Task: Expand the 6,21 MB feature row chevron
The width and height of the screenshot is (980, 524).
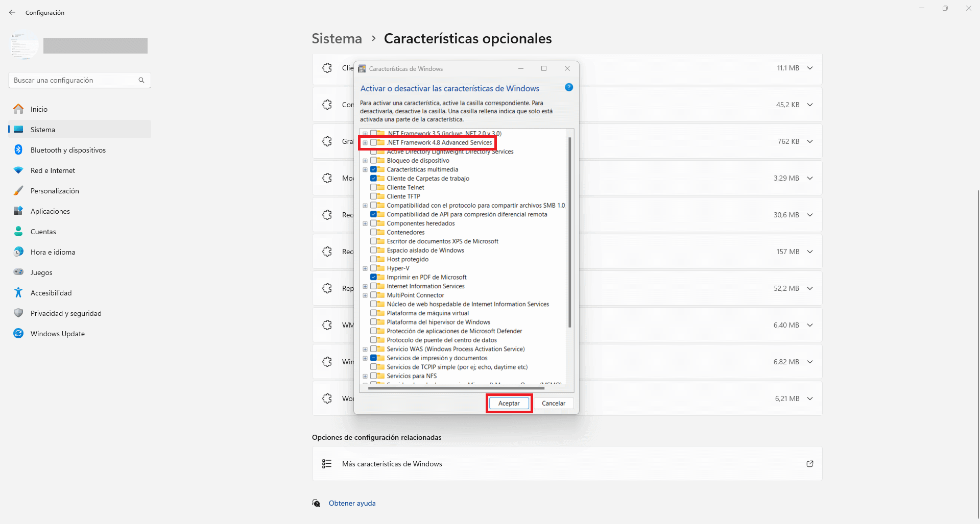Action: (810, 398)
